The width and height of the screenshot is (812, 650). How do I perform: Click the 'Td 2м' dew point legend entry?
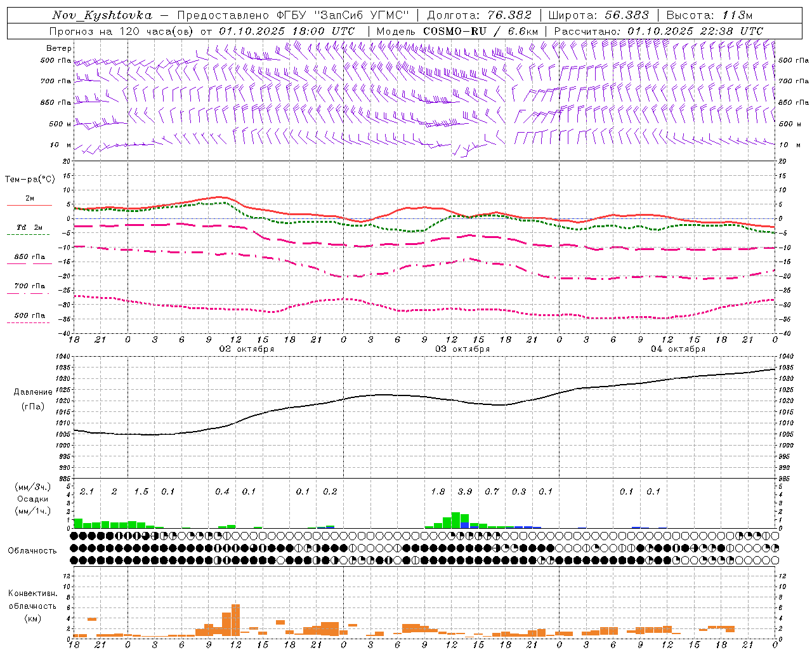[x=30, y=227]
